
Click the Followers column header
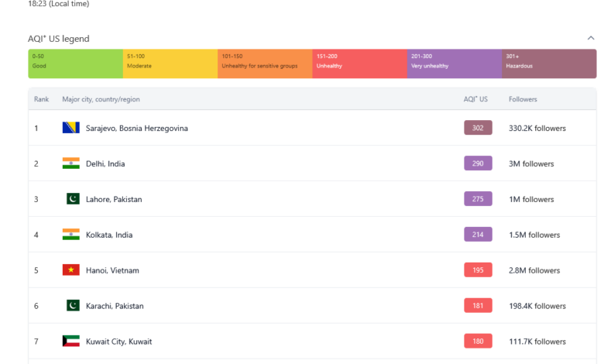pyautogui.click(x=523, y=99)
